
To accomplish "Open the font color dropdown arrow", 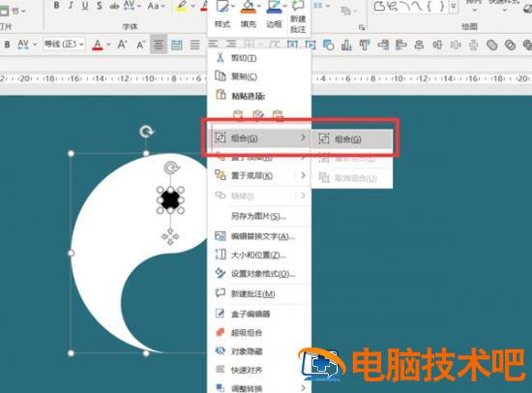I will tap(108, 45).
